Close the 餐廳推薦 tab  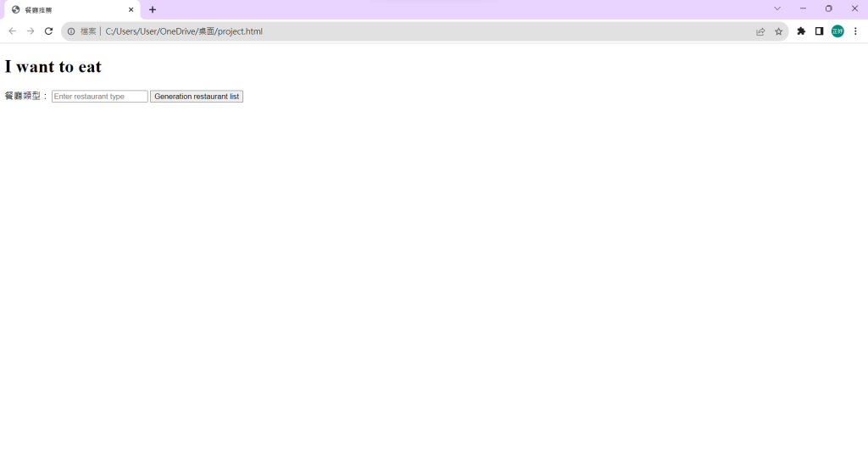tap(131, 9)
